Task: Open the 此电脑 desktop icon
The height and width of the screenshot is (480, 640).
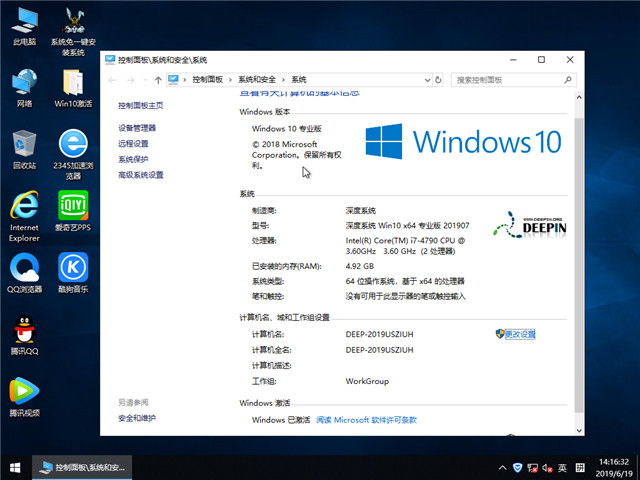Action: pyautogui.click(x=24, y=27)
